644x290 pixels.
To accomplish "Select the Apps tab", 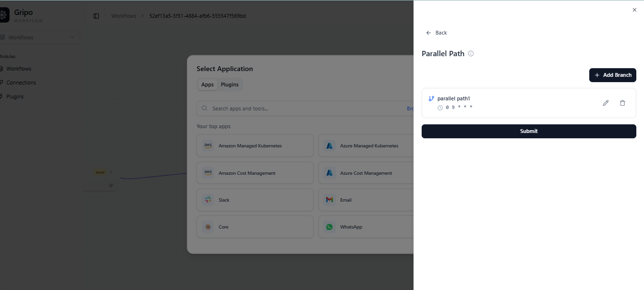I will (x=207, y=85).
